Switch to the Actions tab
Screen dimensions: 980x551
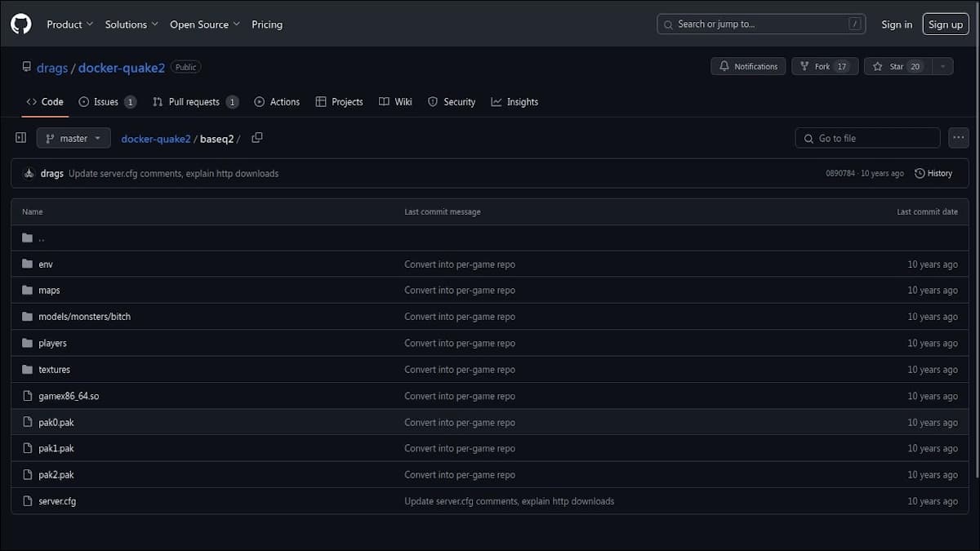(x=277, y=102)
